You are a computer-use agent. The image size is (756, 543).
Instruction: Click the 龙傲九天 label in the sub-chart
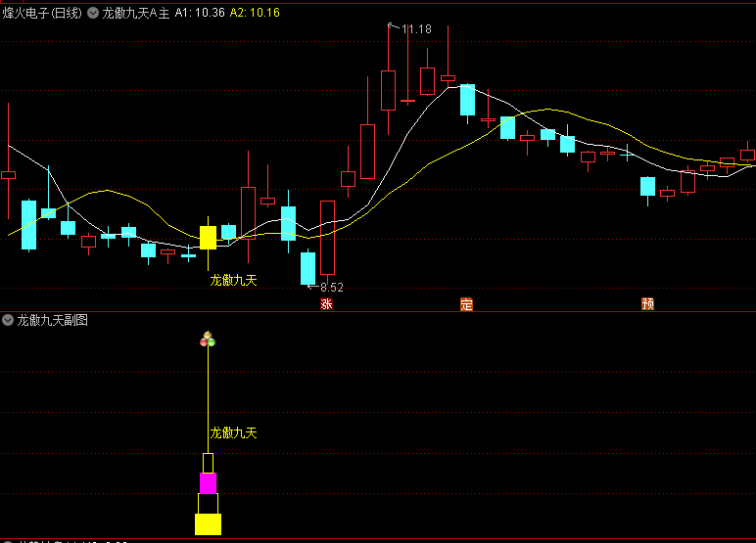pyautogui.click(x=233, y=432)
